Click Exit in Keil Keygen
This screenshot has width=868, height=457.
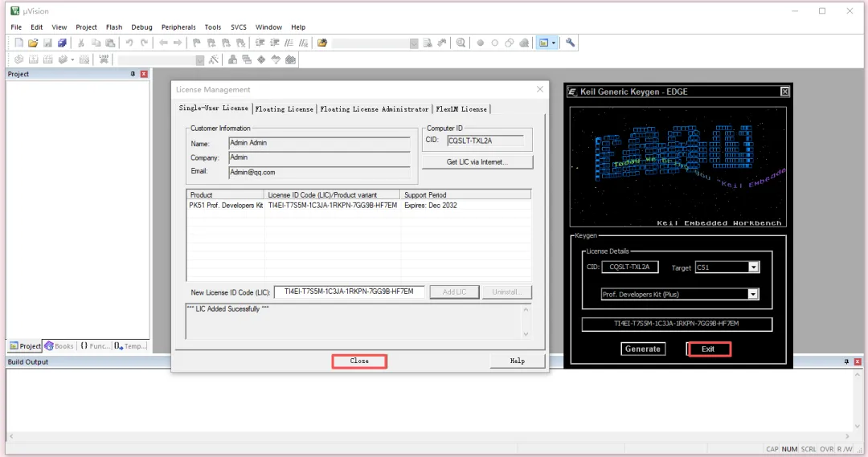(708, 349)
